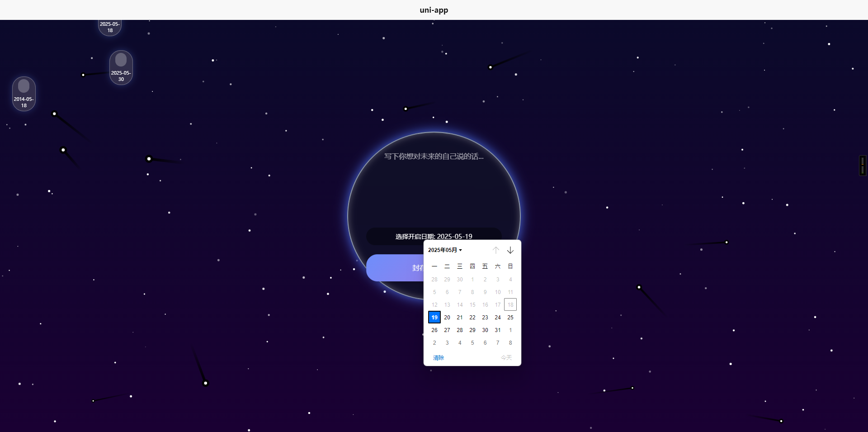The image size is (868, 432).
Task: Open the 2025-05-30 time capsule
Action: 121,67
